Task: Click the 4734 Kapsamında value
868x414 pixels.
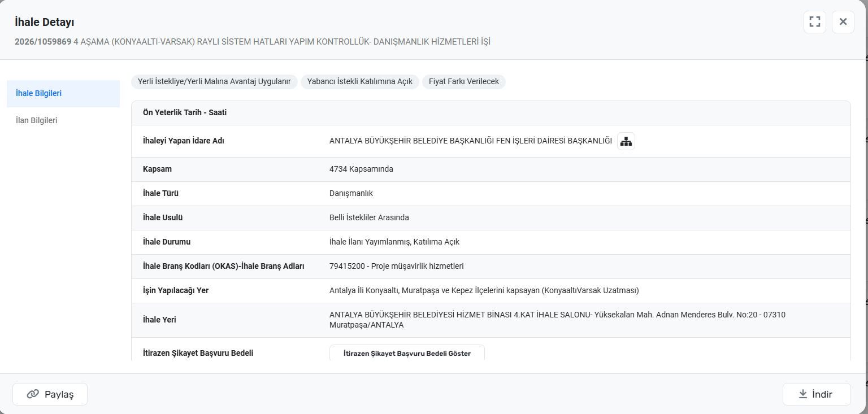Action: (361, 169)
